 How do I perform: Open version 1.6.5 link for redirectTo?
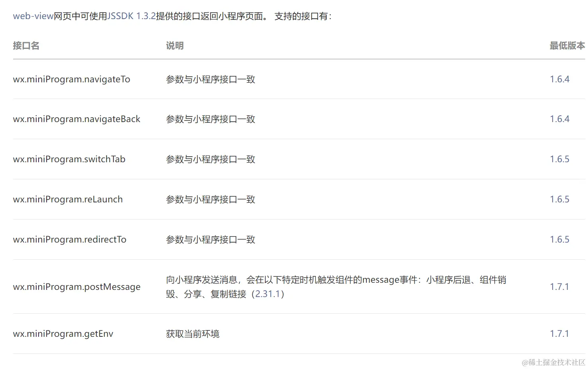[559, 239]
